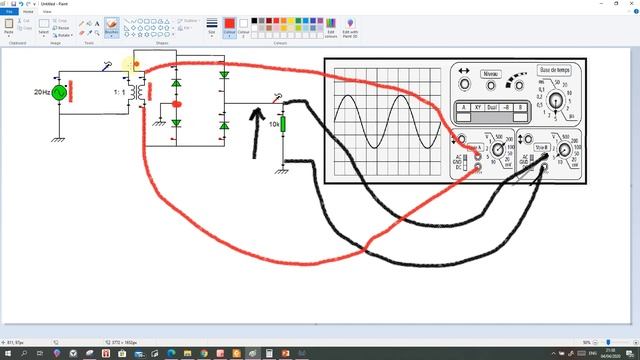This screenshot has width=640, height=360.
Task: Click the Cut scissors icon
Action: (19, 20)
